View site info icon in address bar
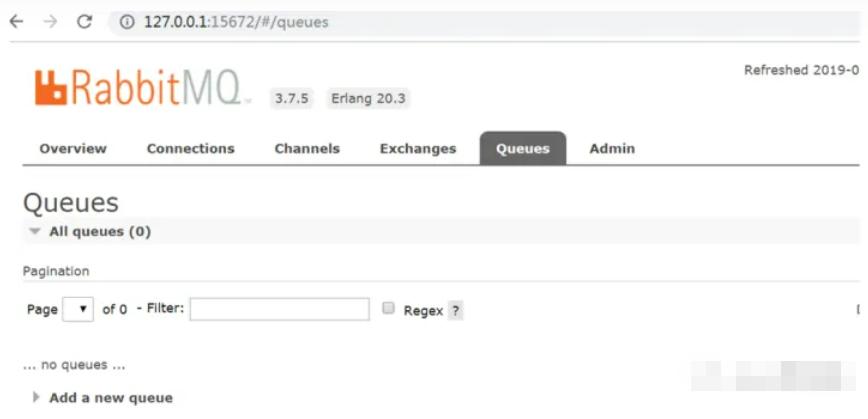Screen dimensions: 868x419 127,22
